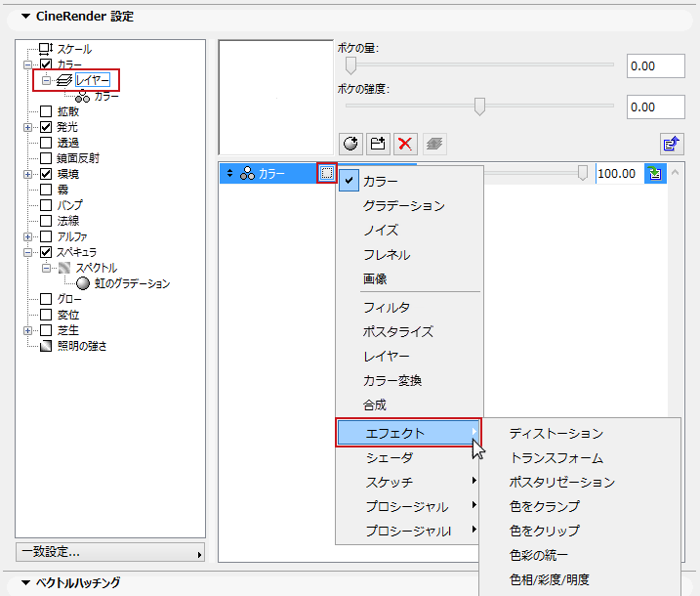
Task: Delete layer with the red X button
Action: point(405,144)
